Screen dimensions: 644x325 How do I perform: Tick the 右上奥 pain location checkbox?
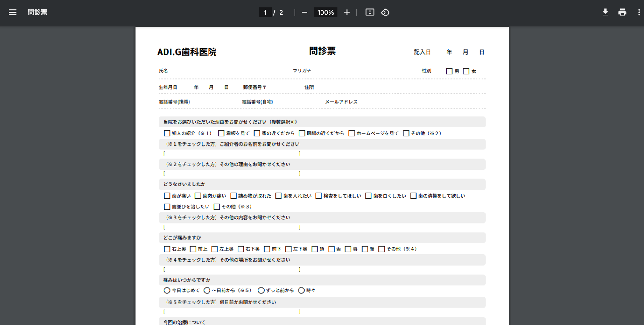tap(167, 249)
